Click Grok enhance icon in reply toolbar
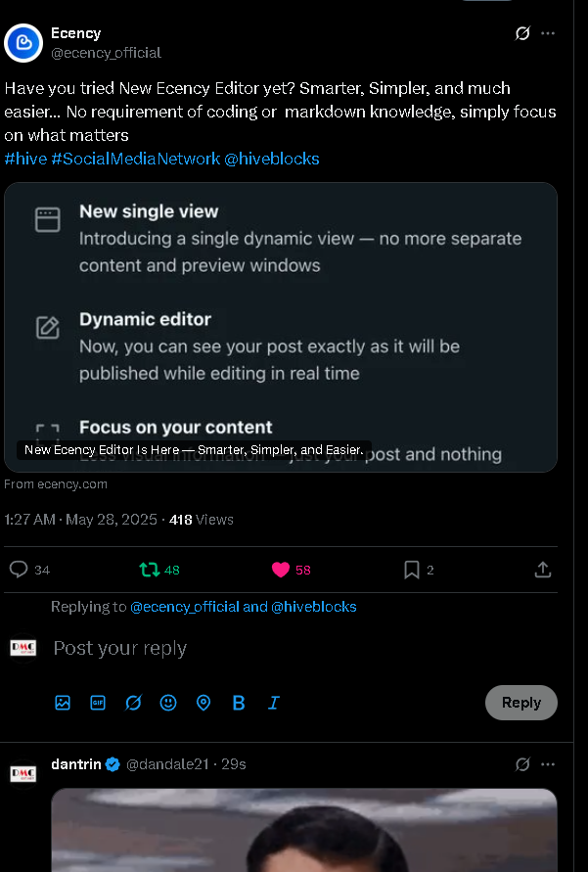The width and height of the screenshot is (588, 872). click(x=133, y=703)
